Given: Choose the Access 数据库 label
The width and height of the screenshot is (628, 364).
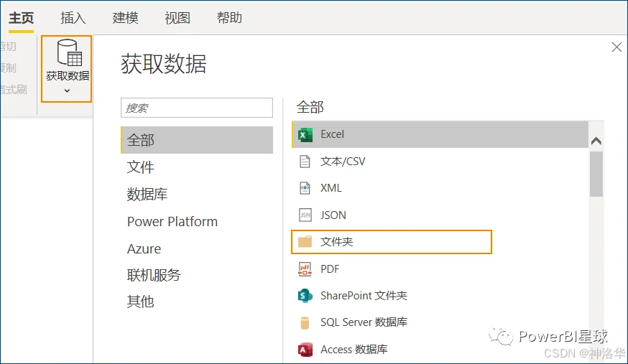Looking at the screenshot, I should click(354, 350).
